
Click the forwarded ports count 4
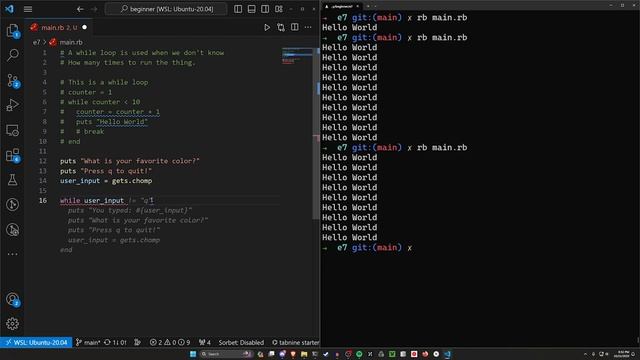(205, 342)
